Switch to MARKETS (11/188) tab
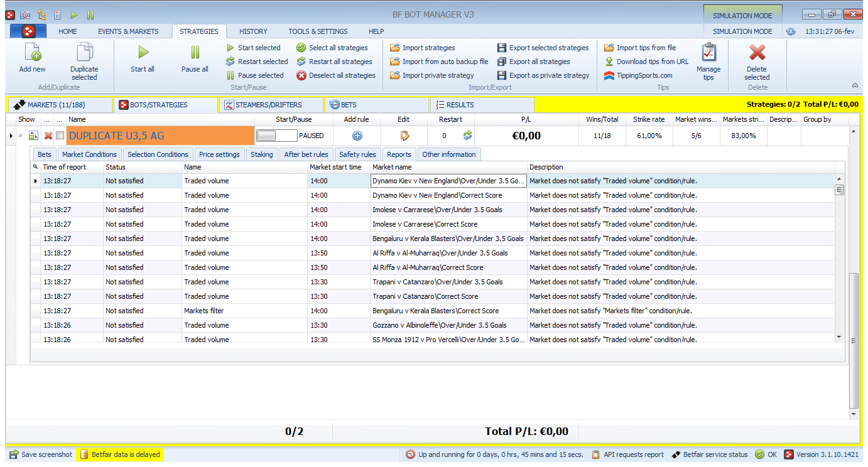This screenshot has height=467, width=868. click(59, 105)
